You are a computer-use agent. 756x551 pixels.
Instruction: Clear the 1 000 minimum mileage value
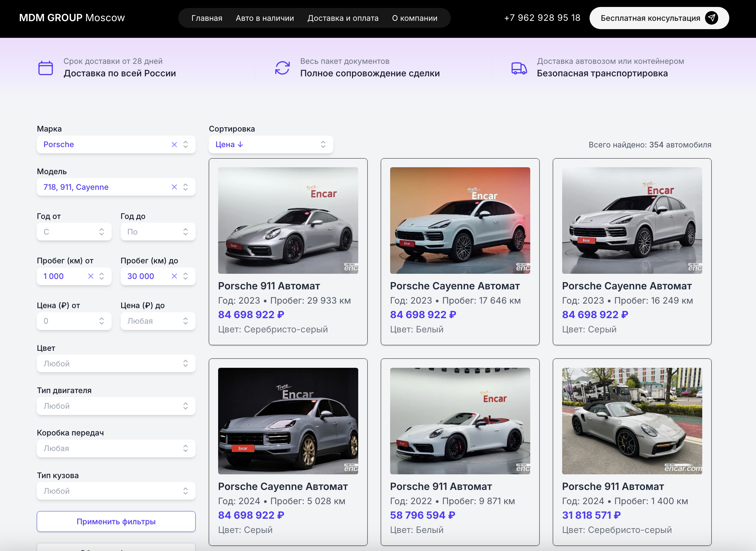click(x=91, y=276)
